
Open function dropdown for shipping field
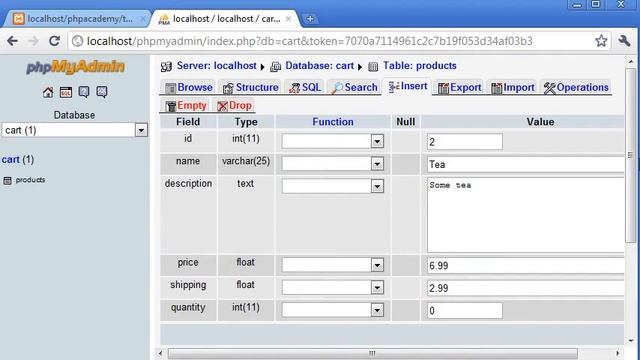[333, 287]
